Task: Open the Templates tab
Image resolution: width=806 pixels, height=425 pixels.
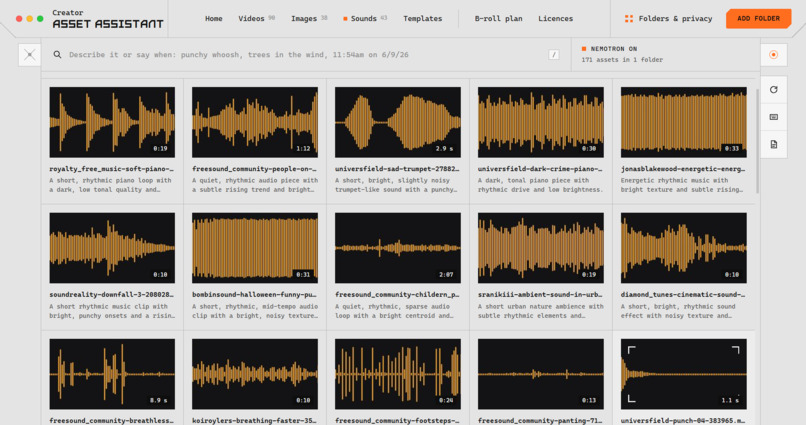Action: pyautogui.click(x=423, y=19)
